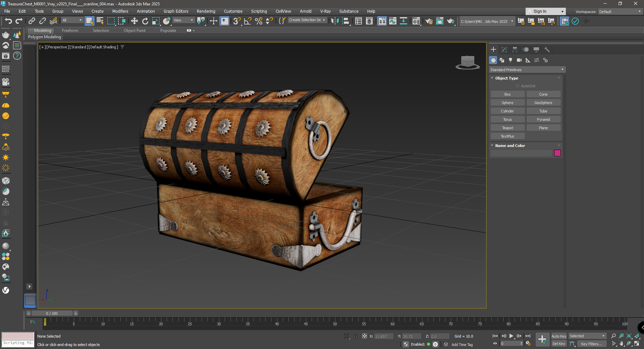Select the Select and Move tool

(x=134, y=21)
